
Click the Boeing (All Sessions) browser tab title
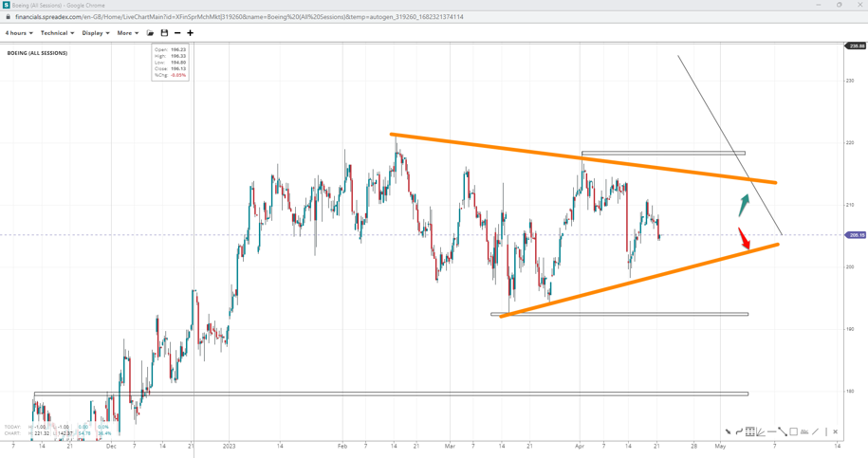(59, 5)
